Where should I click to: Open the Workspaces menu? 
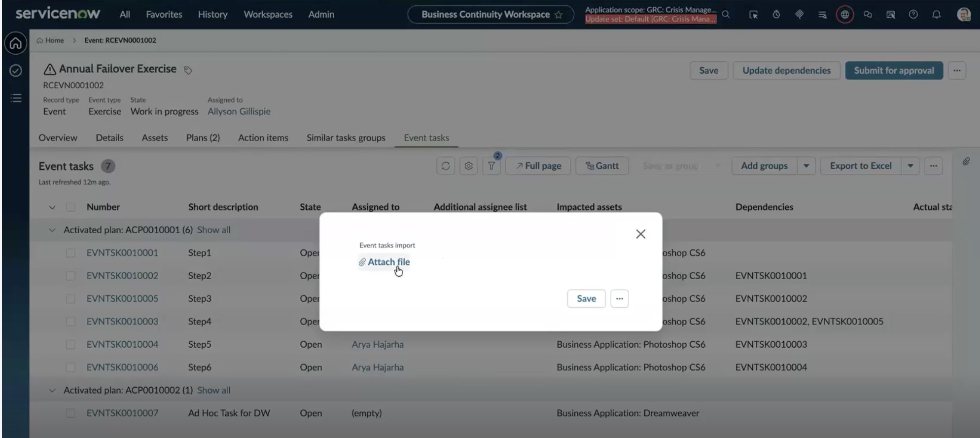[268, 14]
